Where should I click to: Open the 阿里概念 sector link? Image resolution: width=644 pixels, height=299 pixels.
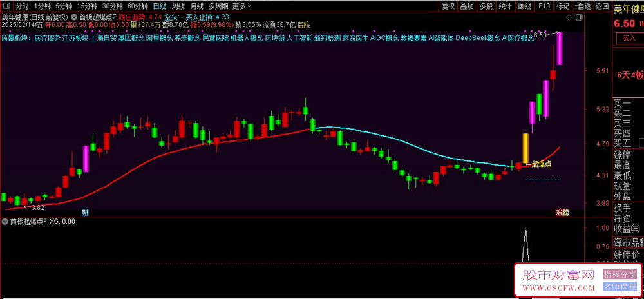pyautogui.click(x=159, y=39)
